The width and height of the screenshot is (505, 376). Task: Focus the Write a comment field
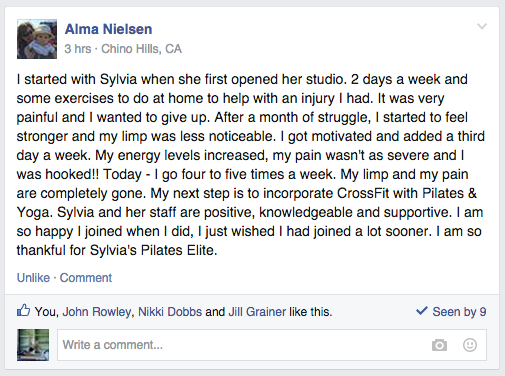click(272, 345)
